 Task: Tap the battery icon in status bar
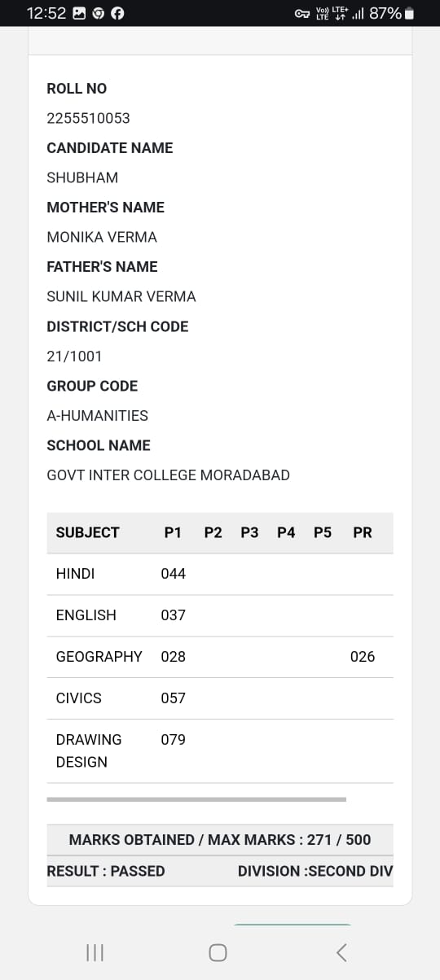(x=409, y=13)
